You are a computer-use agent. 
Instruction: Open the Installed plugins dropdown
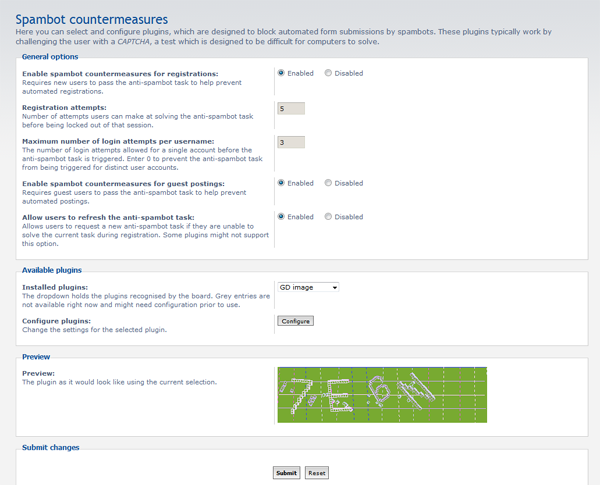point(308,287)
